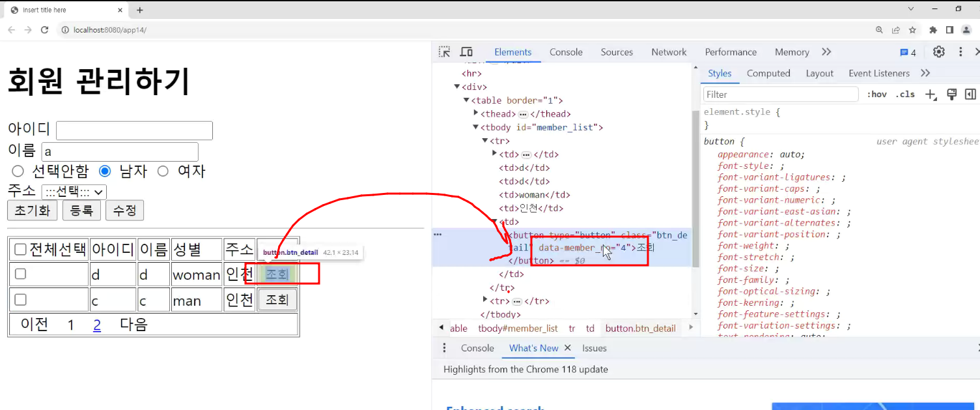980x410 pixels.
Task: Open DevTools settings gear
Action: 938,52
